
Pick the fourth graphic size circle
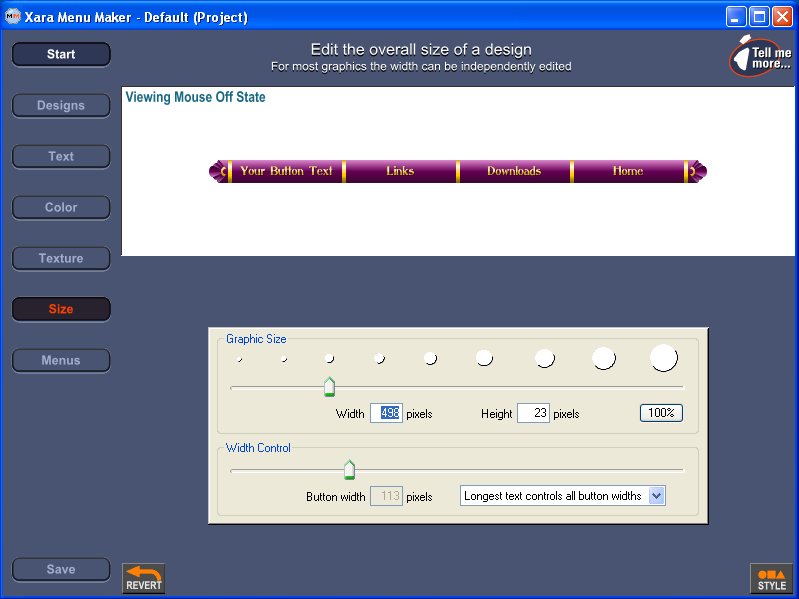tap(380, 359)
